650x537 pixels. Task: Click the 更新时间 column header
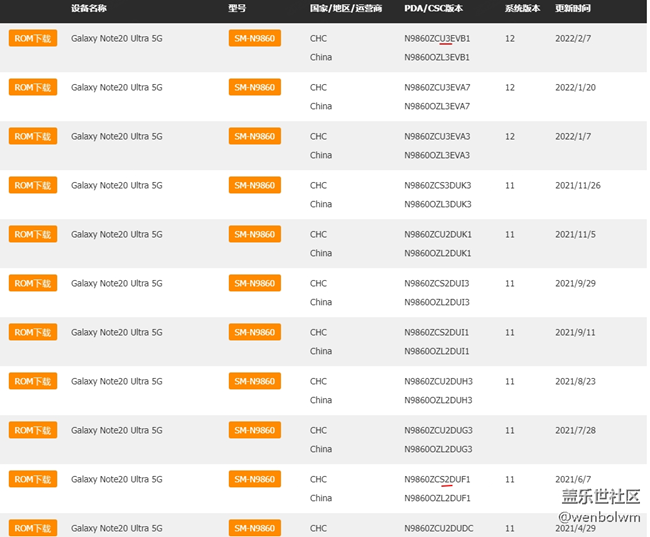[573, 8]
